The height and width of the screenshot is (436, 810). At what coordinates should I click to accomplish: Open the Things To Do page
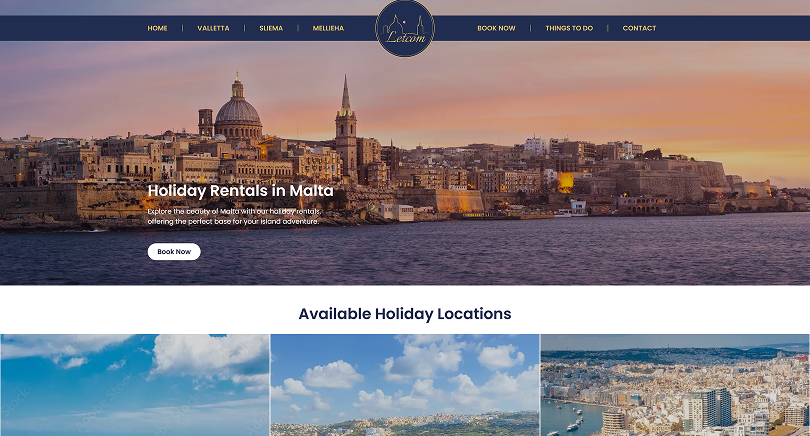coord(569,28)
